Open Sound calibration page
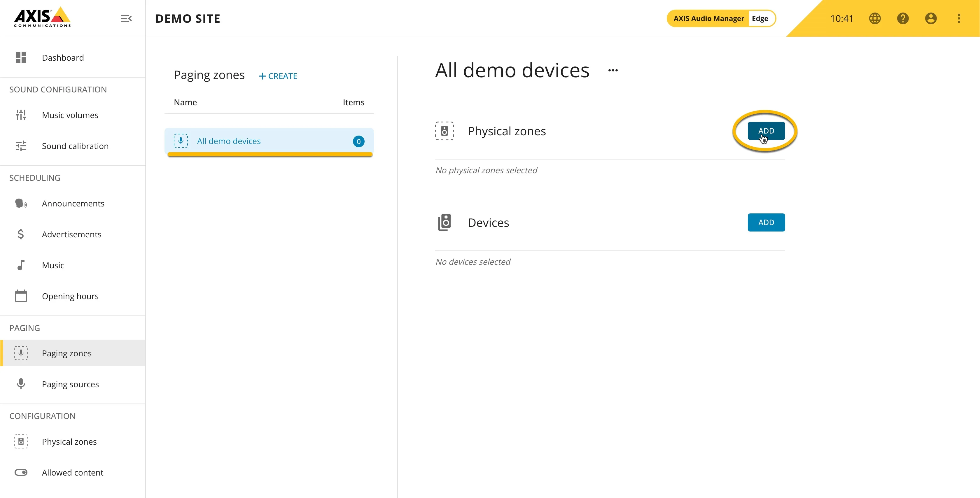The width and height of the screenshot is (980, 498). coord(73,146)
